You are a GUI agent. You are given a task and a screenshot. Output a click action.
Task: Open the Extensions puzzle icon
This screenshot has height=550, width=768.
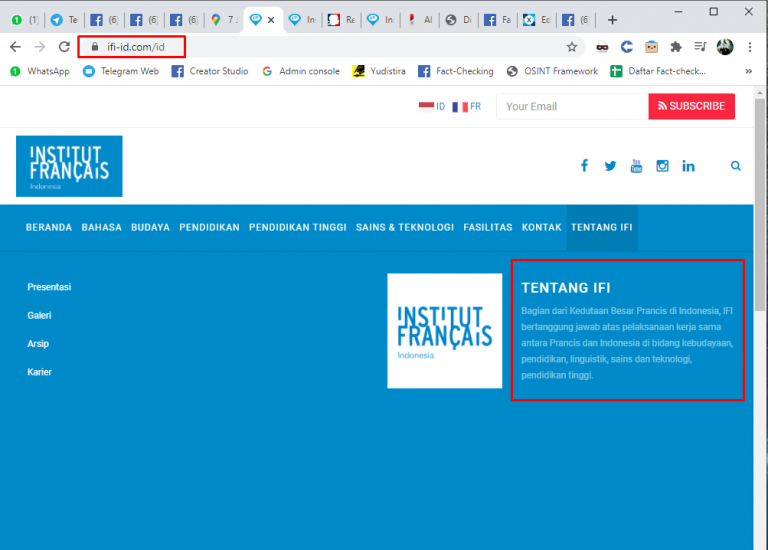tap(676, 47)
